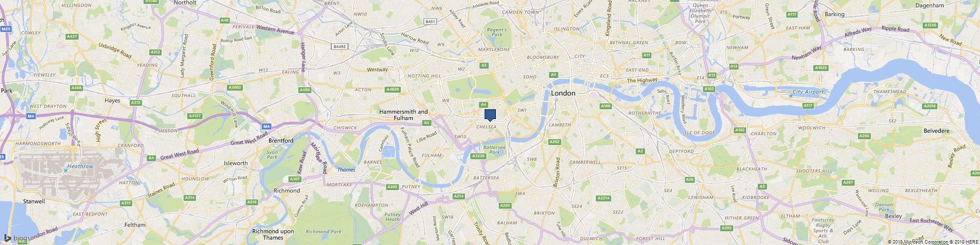Image resolution: width=980 pixels, height=245 pixels.
Task: Select the Heathrow airport plane icon
Action: (65, 171)
